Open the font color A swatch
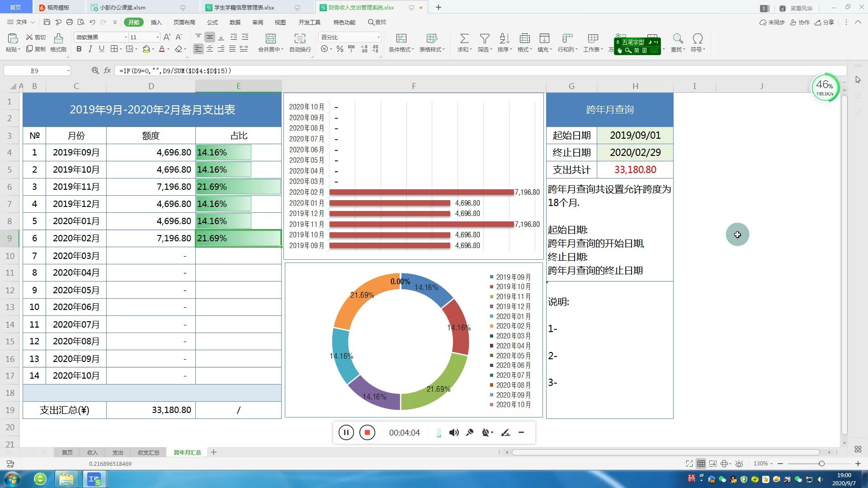The height and width of the screenshot is (488, 868). 161,49
